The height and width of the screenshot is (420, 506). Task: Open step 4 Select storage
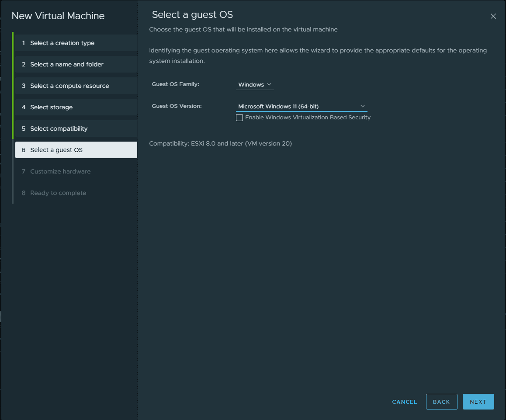coord(52,107)
